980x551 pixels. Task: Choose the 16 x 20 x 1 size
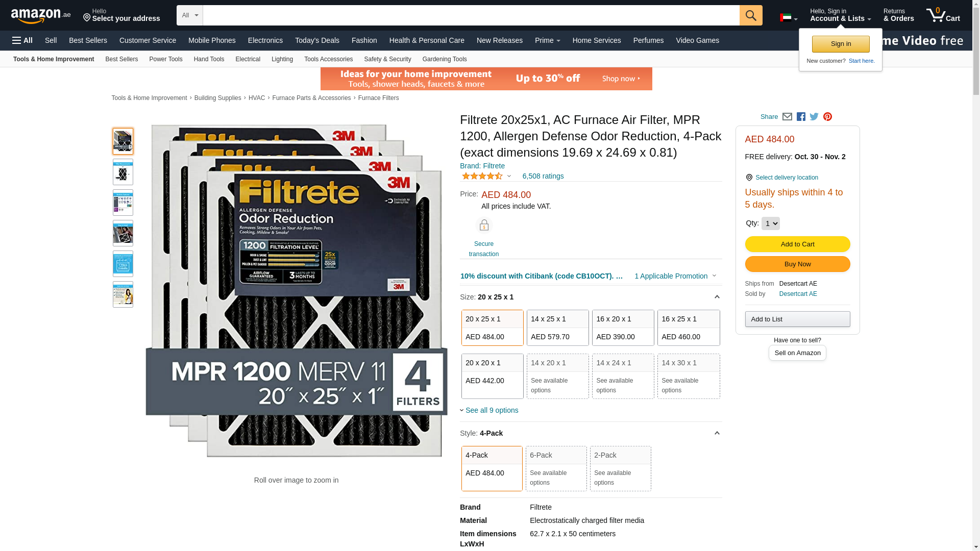tap(623, 328)
